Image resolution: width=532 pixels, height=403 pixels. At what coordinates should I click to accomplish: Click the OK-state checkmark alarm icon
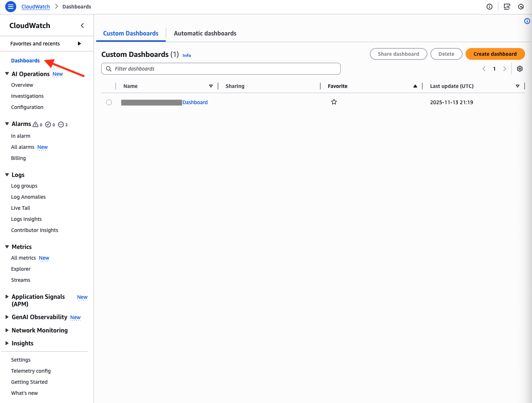click(x=49, y=124)
